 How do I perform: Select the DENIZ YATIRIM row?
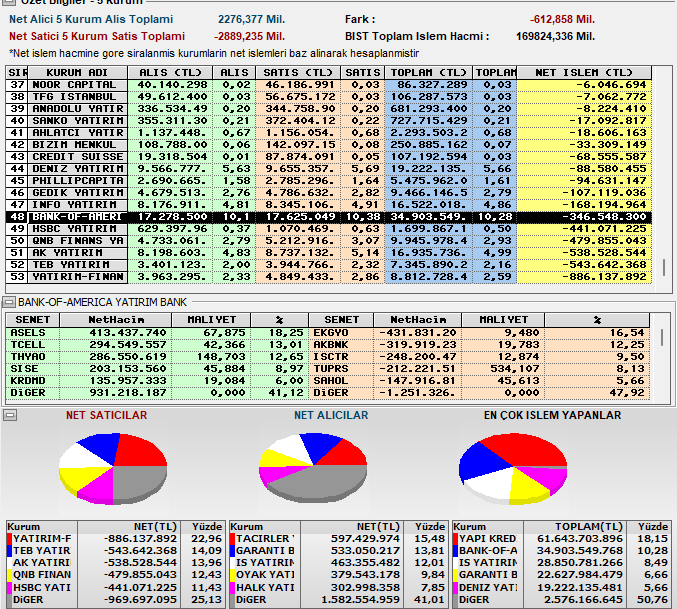pyautogui.click(x=329, y=169)
